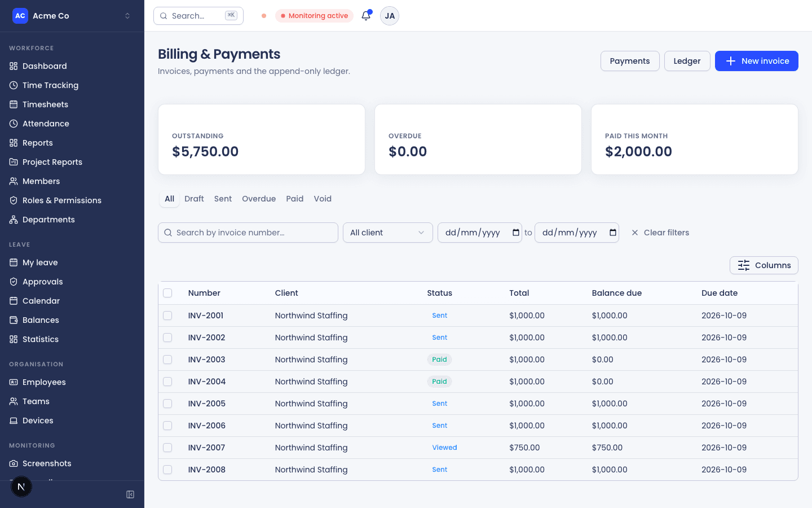Switch to the Void tab
This screenshot has height=508, width=812.
(323, 199)
